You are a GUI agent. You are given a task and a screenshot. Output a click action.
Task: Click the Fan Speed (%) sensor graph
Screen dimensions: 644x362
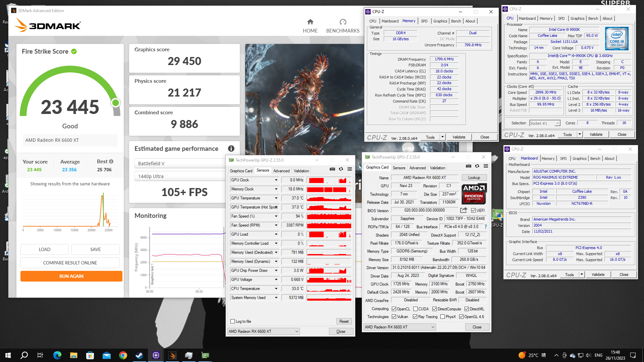(329, 216)
